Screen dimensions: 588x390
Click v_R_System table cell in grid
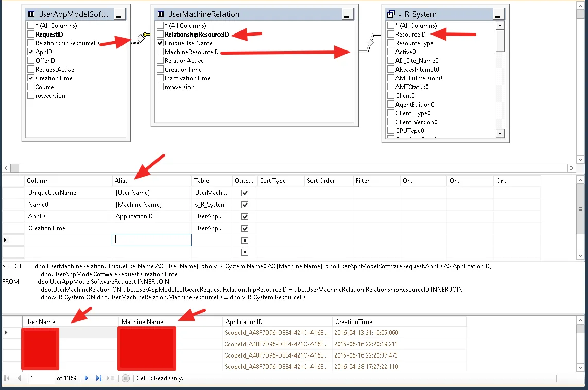coord(212,205)
